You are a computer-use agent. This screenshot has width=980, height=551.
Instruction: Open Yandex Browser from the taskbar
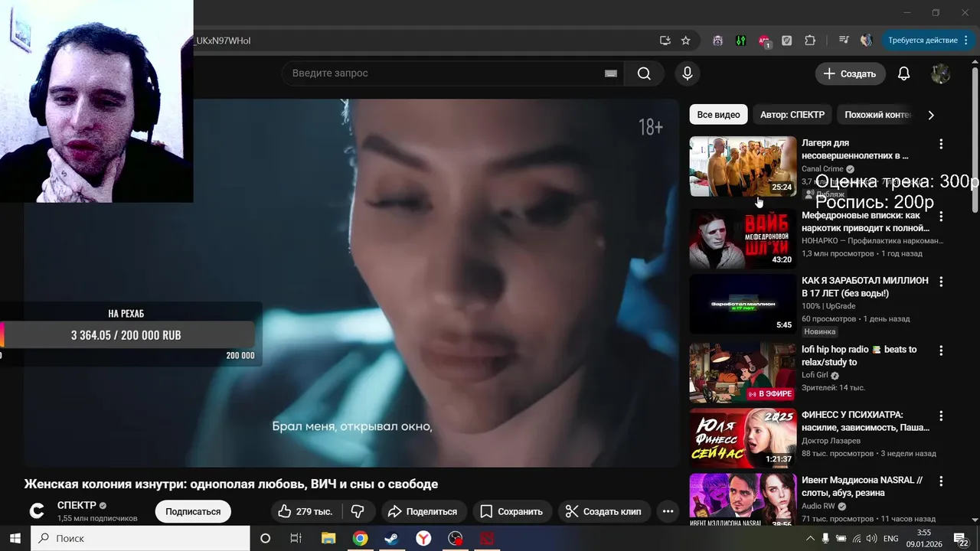pos(423,538)
